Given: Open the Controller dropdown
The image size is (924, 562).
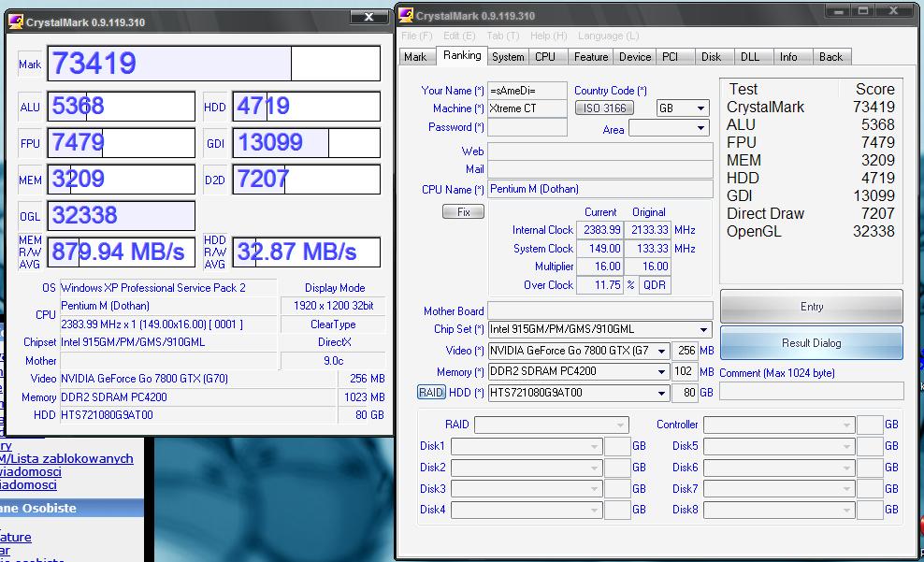Looking at the screenshot, I should 779,425.
